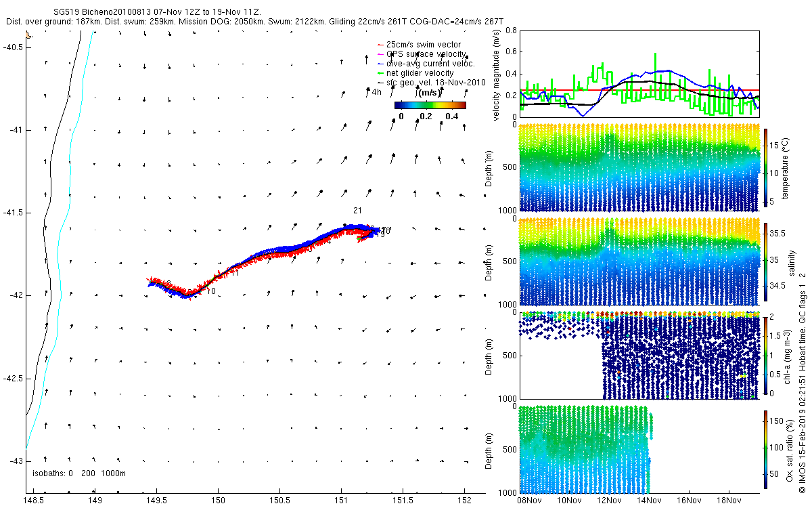Click legend entry 'GPS surface velocity'
The image size is (812, 508).
(426, 54)
